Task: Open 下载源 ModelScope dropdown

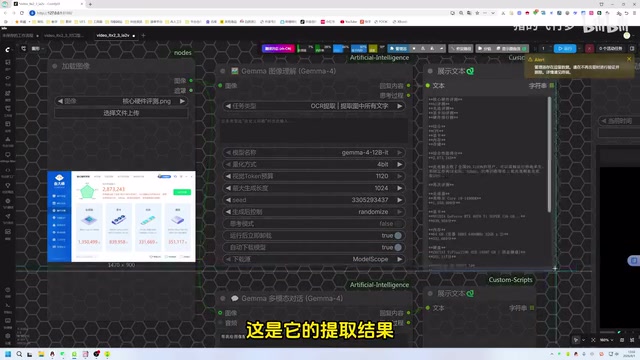Action: pos(314,259)
